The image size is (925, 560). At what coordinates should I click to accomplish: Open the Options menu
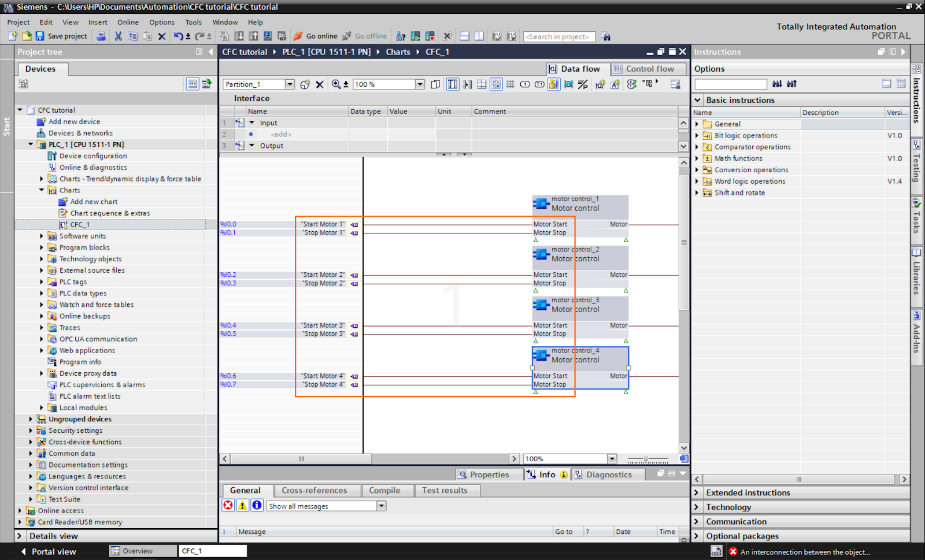click(x=161, y=22)
